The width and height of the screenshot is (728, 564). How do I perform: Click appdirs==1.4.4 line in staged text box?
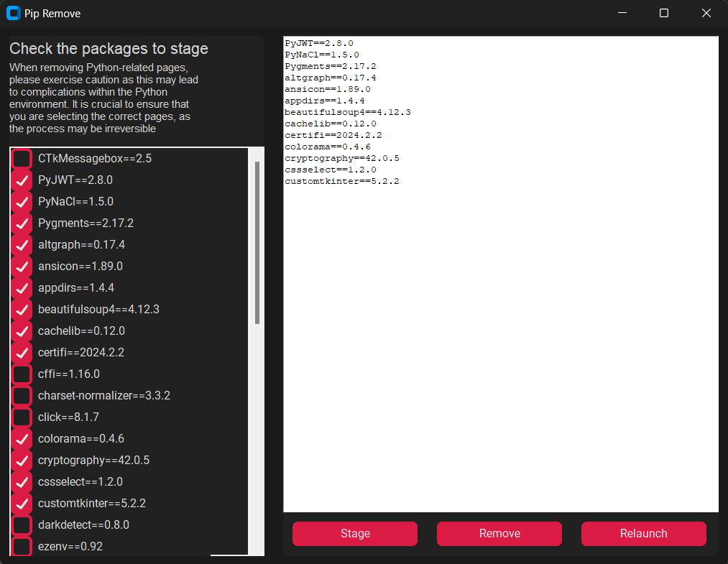coord(325,101)
